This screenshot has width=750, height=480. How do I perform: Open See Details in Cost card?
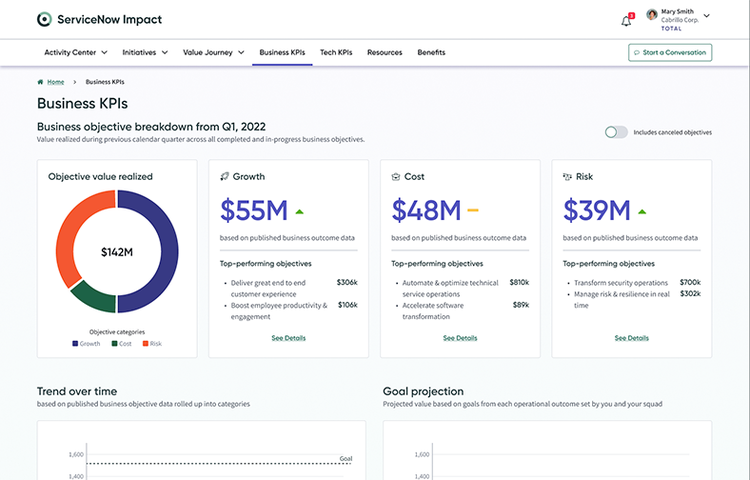[x=460, y=338]
